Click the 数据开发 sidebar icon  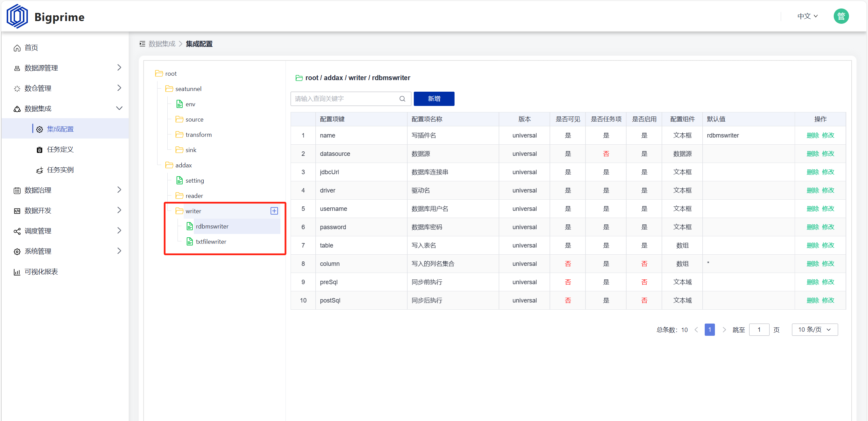coord(17,211)
